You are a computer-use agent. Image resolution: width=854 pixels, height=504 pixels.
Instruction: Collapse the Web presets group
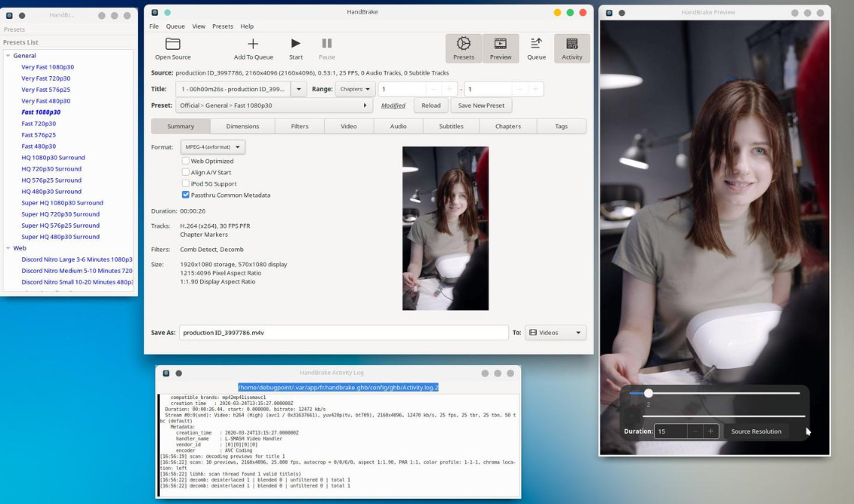[8, 248]
